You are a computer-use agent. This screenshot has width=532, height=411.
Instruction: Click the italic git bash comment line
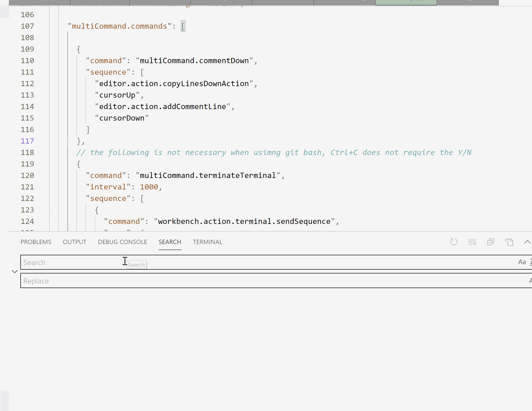point(274,153)
